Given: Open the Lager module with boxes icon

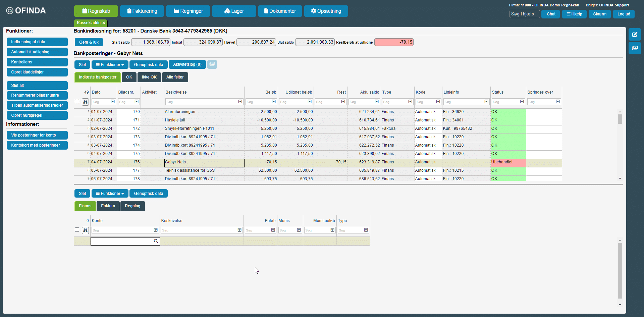Looking at the screenshot, I should pyautogui.click(x=234, y=11).
